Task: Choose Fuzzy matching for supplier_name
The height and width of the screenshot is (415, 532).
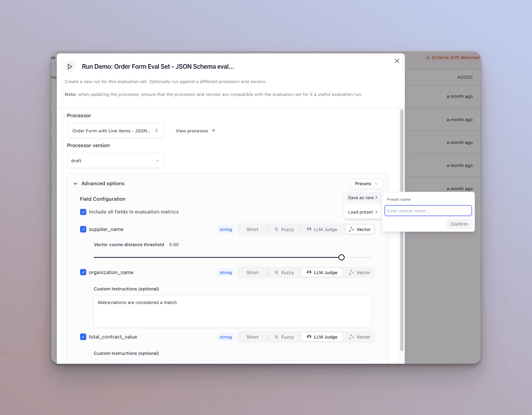Action: (284, 229)
